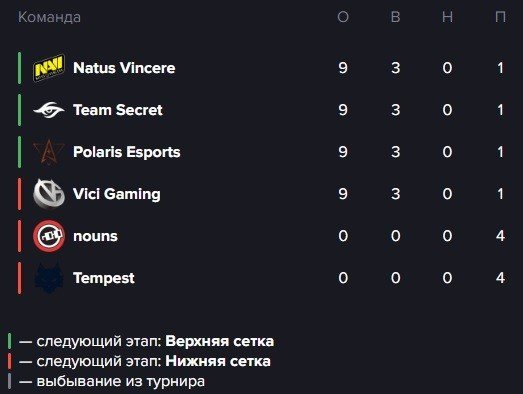Open the Vici Gaming team name
Viewport: 523px width, 394px height.
pyautogui.click(x=117, y=194)
